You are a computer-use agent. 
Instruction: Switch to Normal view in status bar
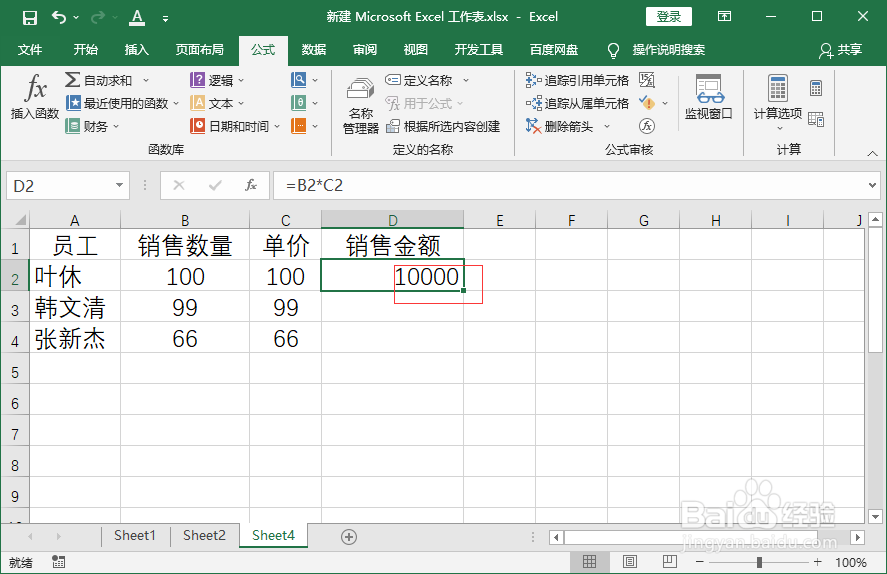(x=589, y=562)
